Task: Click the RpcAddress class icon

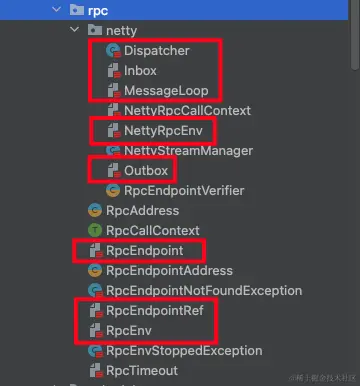Action: (95, 210)
